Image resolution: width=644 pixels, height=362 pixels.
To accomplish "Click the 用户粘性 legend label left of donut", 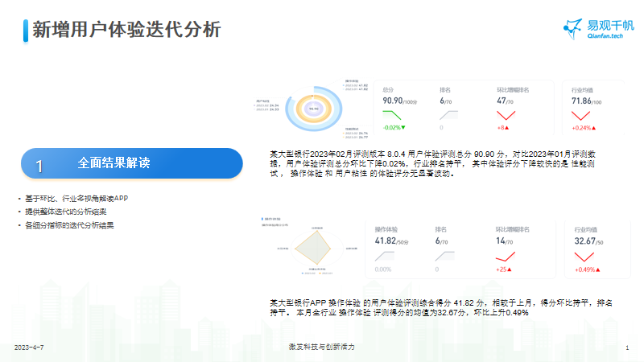I will 263,101.
